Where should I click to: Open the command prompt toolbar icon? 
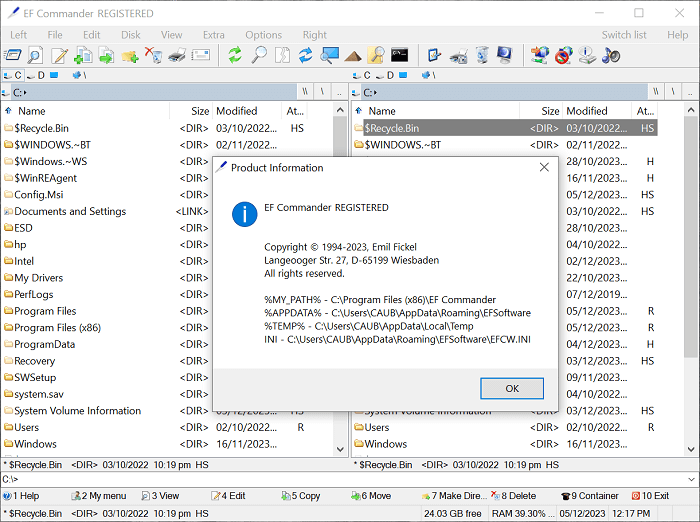[400, 55]
